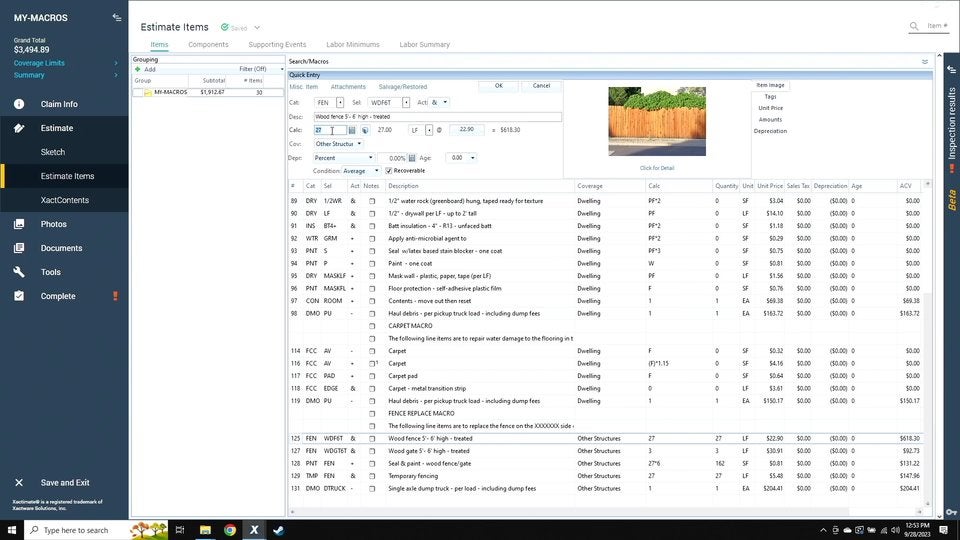The height and width of the screenshot is (540, 960).
Task: Click the search magnifier icon
Action: click(915, 26)
